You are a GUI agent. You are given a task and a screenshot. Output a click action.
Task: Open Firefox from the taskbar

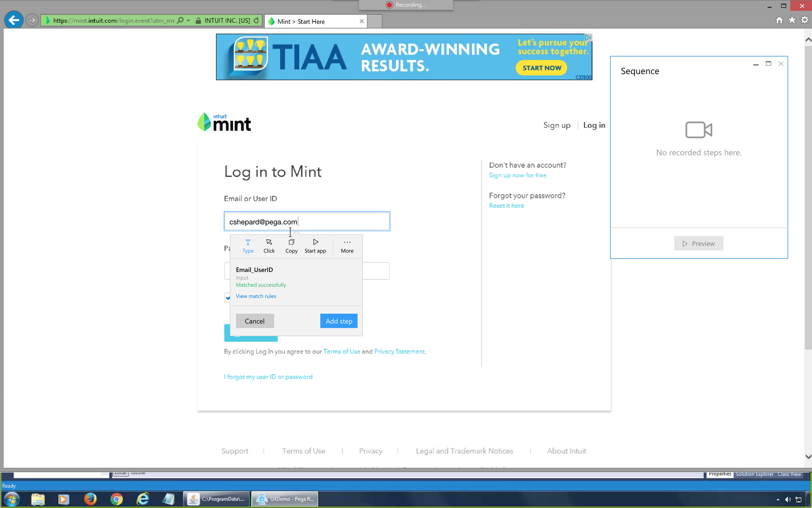pyautogui.click(x=90, y=499)
